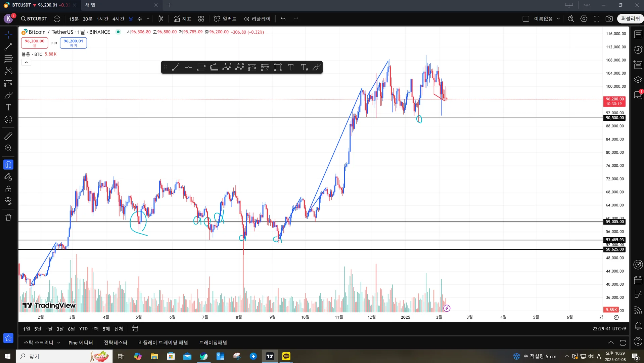Select the 1일 date range
The width and height of the screenshot is (644, 363).
click(27, 329)
